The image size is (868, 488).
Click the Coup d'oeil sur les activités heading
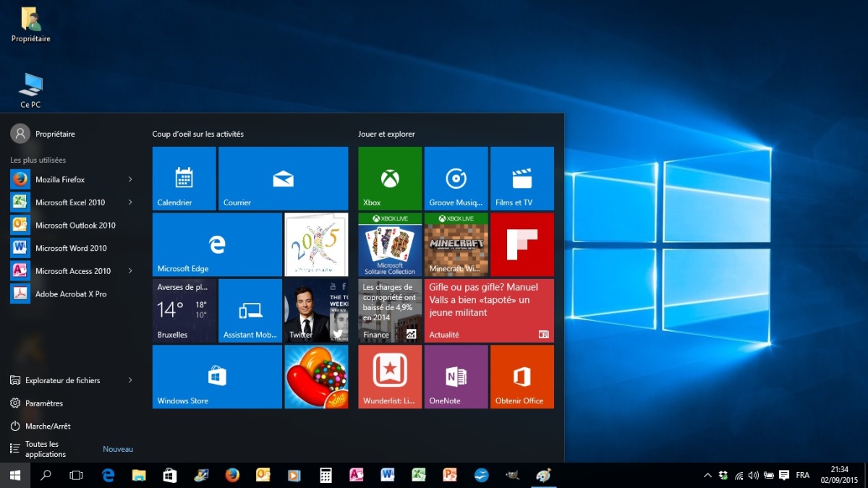pos(197,134)
